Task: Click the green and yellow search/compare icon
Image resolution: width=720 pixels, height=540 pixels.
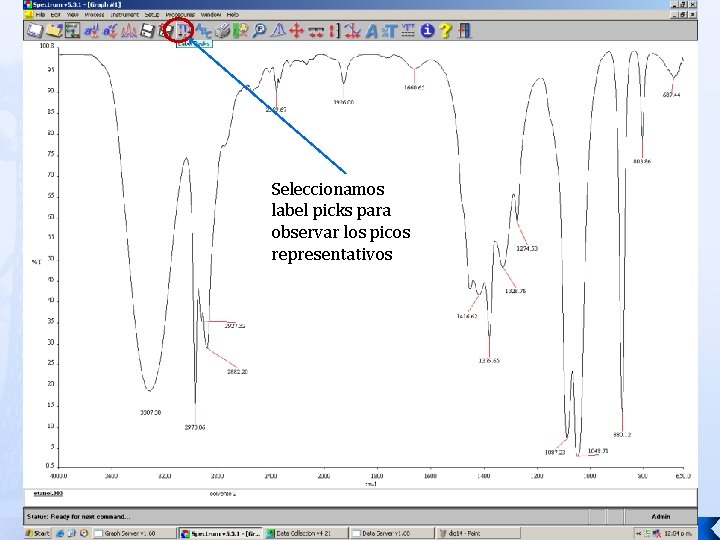Action: [240, 31]
